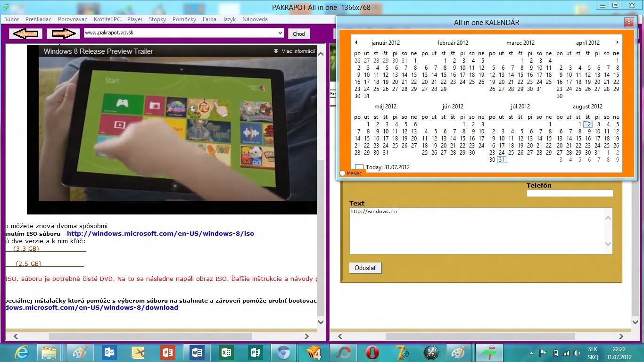Go forward with the right arrow button
Viewport: 644px width, 362px height.
(x=63, y=33)
